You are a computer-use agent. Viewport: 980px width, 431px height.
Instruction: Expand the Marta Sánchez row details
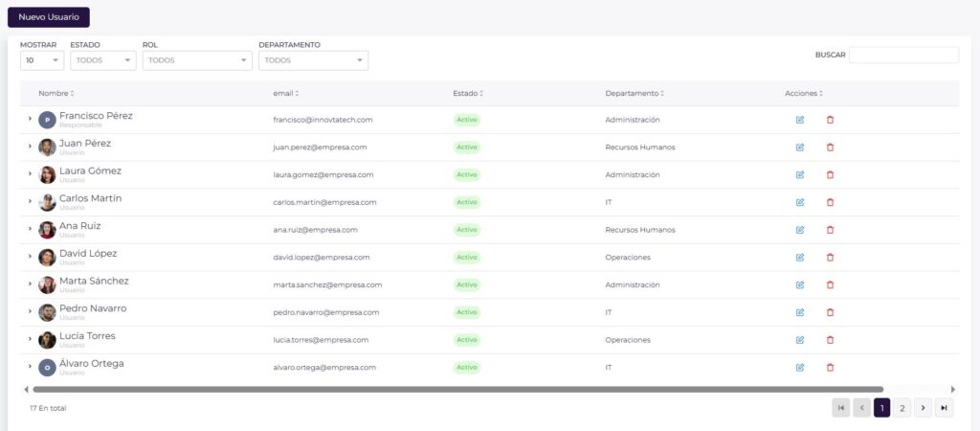[30, 285]
